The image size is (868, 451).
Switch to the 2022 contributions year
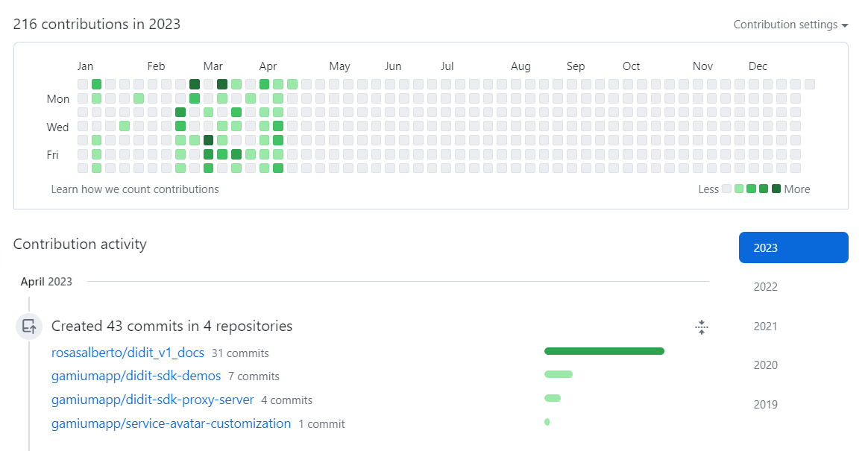click(x=766, y=287)
